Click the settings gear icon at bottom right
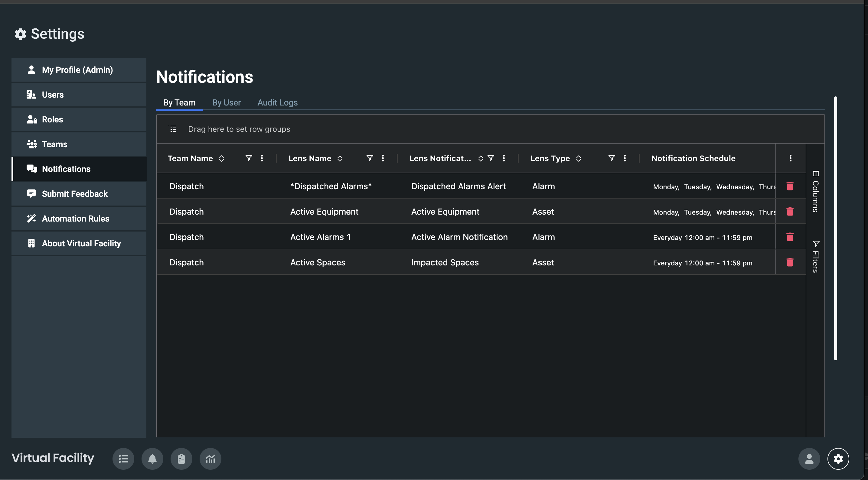This screenshot has width=868, height=480. point(838,459)
